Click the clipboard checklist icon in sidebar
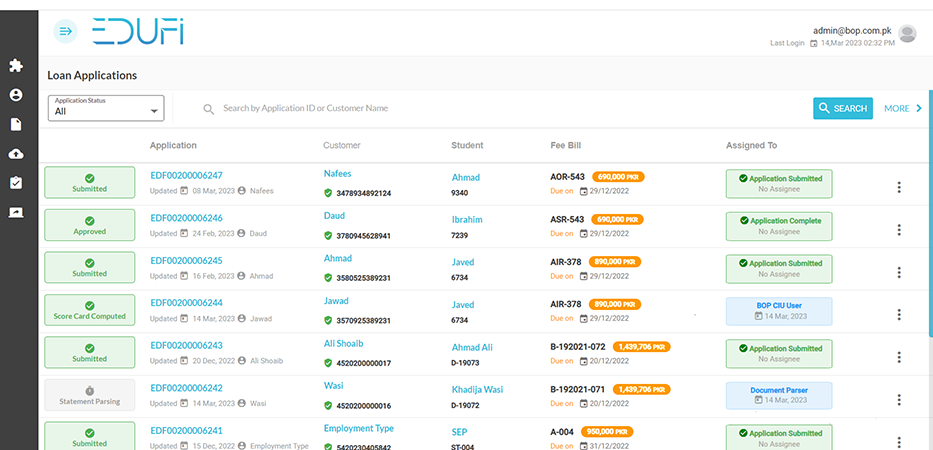This screenshot has height=450, width=933. tap(15, 183)
